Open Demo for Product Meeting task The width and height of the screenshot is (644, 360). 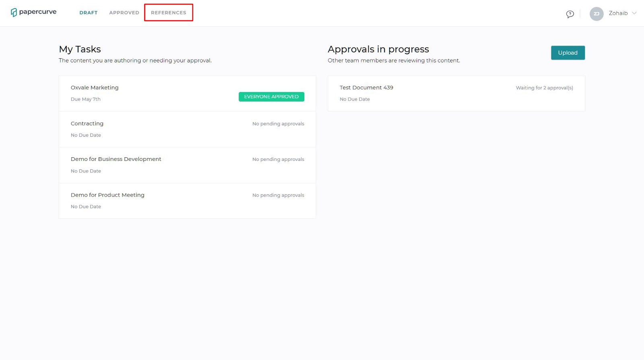(x=187, y=201)
